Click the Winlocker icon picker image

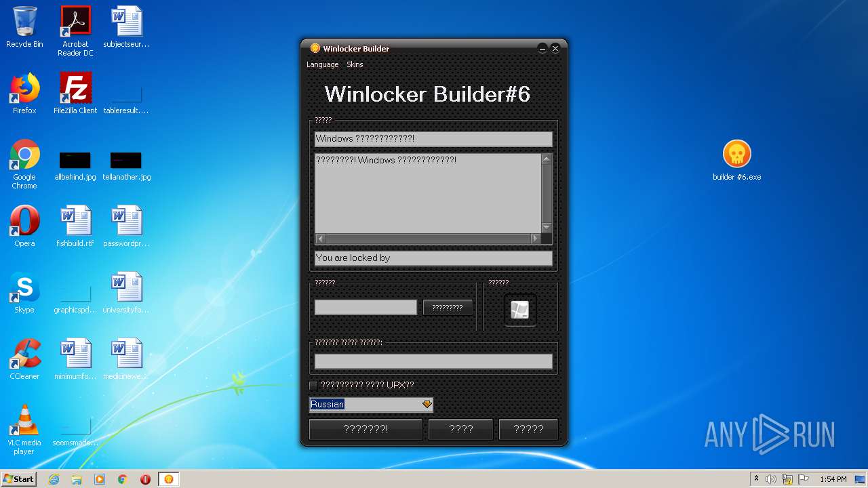[x=520, y=310]
